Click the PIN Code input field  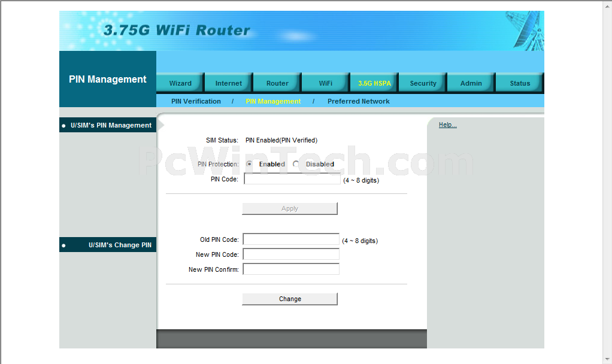tap(292, 179)
